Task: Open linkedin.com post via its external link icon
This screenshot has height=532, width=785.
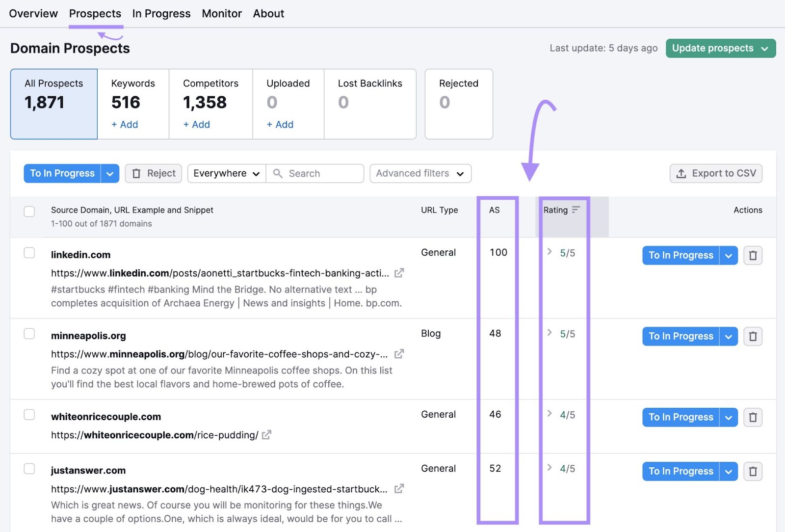Action: [399, 273]
